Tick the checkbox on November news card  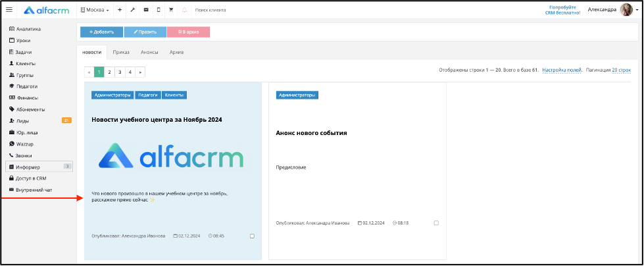252,236
